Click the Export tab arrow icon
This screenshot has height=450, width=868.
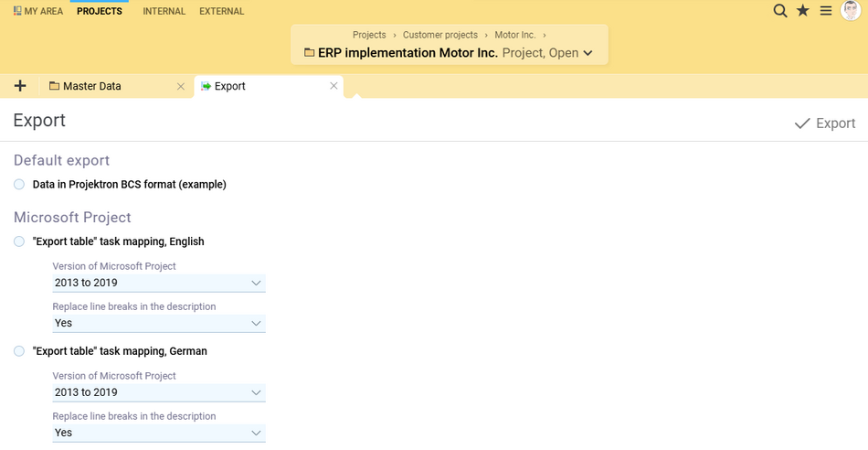206,86
